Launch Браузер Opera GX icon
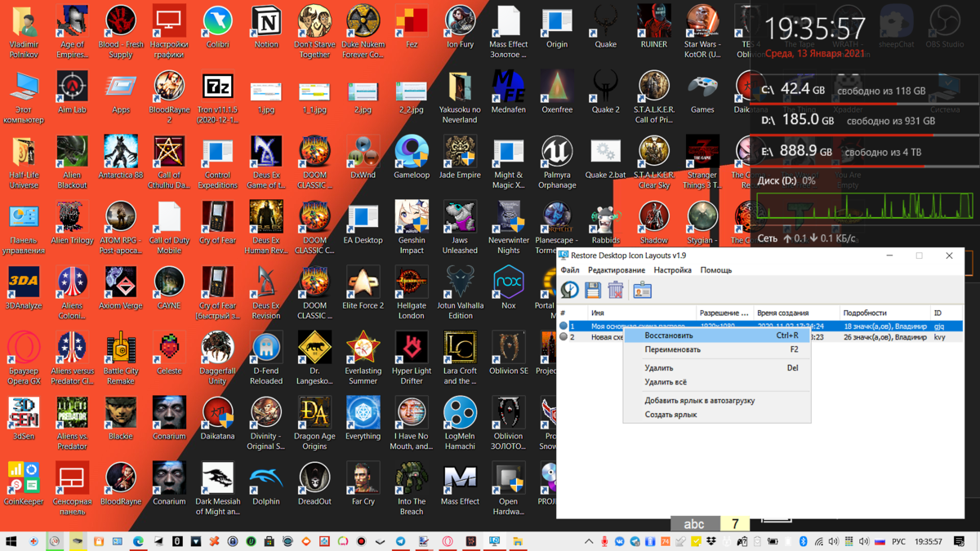 click(x=24, y=358)
